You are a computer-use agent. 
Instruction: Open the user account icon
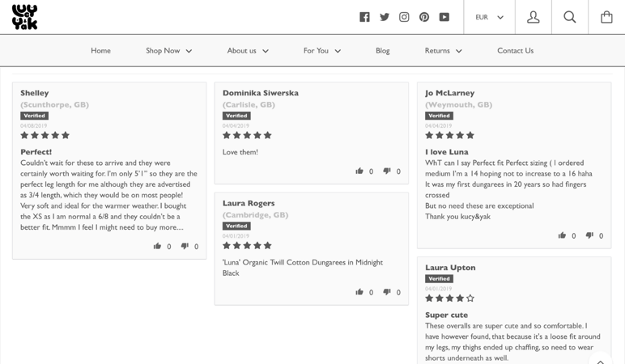534,17
